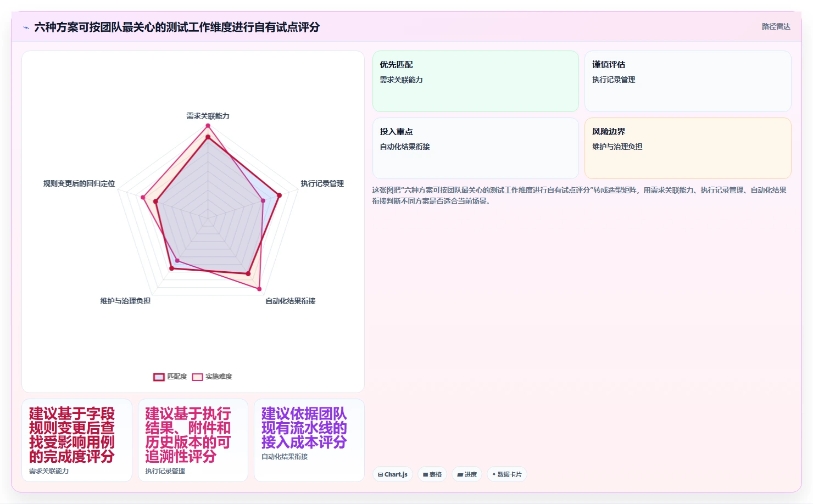Click 需求关联能力 text in the 优先匹配 card

pos(401,80)
